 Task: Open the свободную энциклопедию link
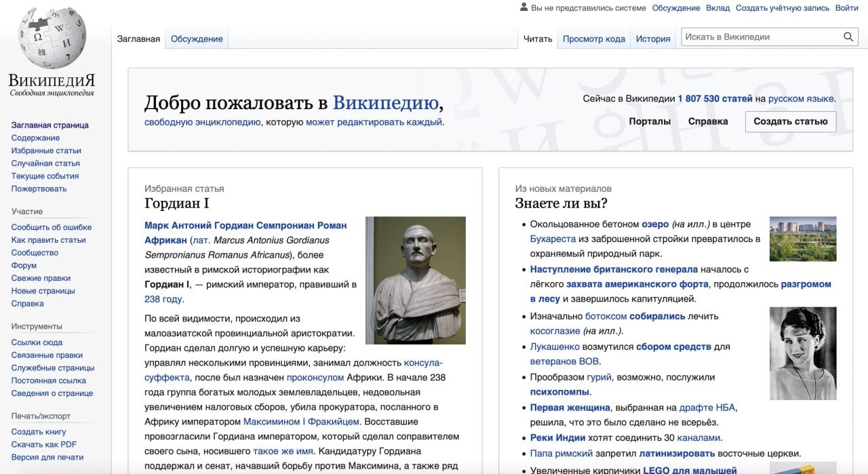(x=203, y=123)
